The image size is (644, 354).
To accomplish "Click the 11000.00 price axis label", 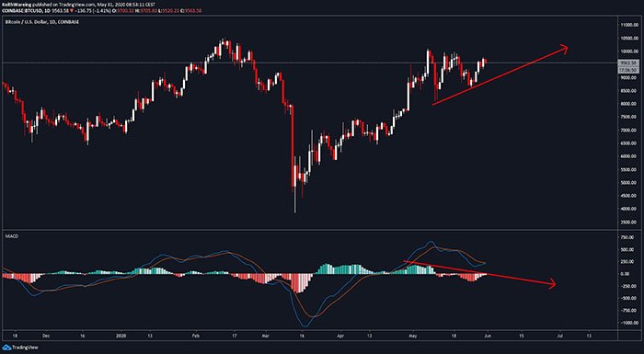I will click(x=629, y=26).
